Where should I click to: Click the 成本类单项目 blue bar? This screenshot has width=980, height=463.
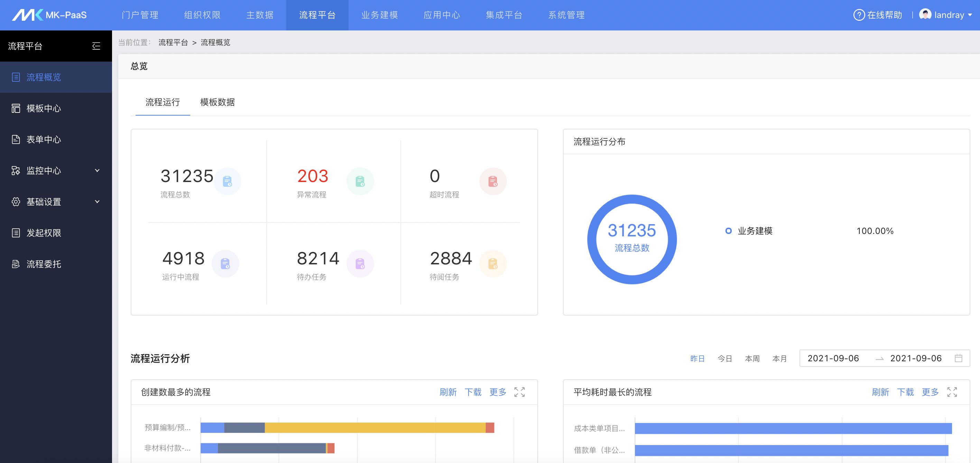[793, 428]
